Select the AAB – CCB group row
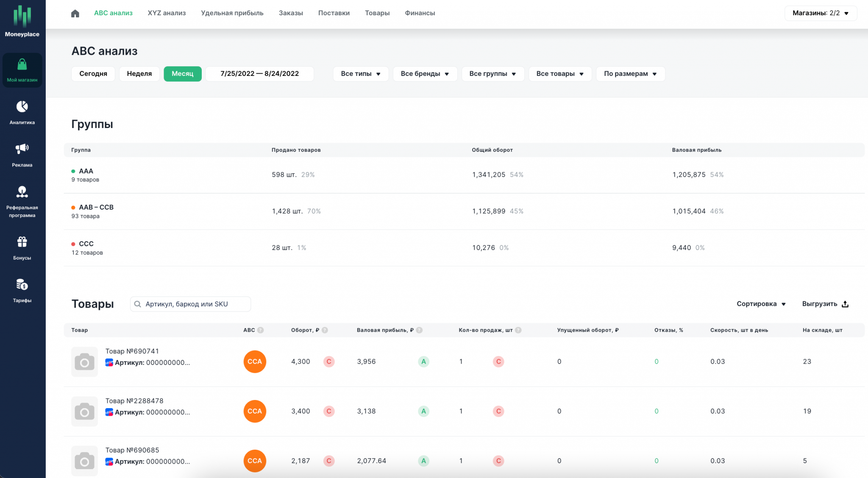 tap(464, 211)
